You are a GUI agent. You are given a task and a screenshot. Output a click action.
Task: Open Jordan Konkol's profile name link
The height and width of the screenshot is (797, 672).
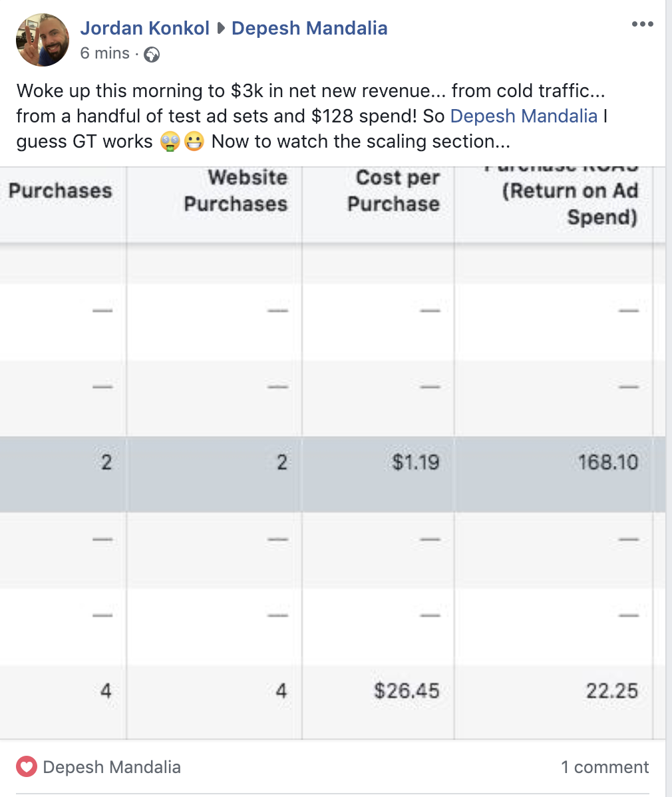point(145,28)
